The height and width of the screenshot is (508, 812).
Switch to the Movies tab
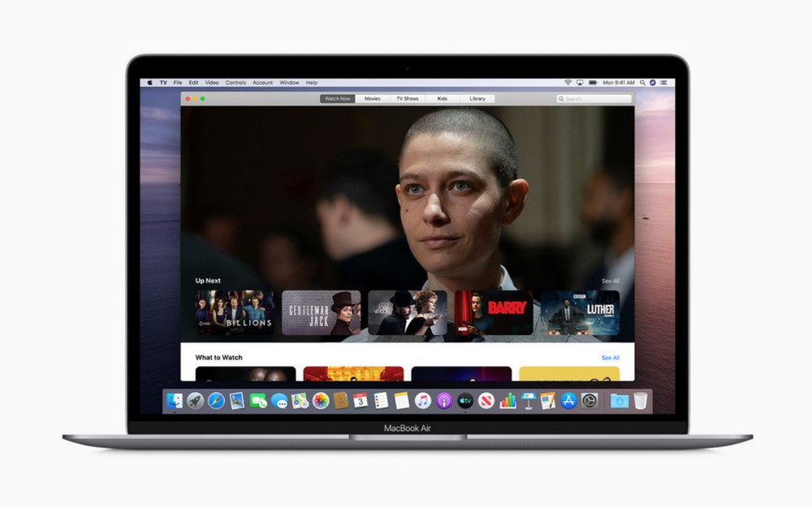(372, 98)
